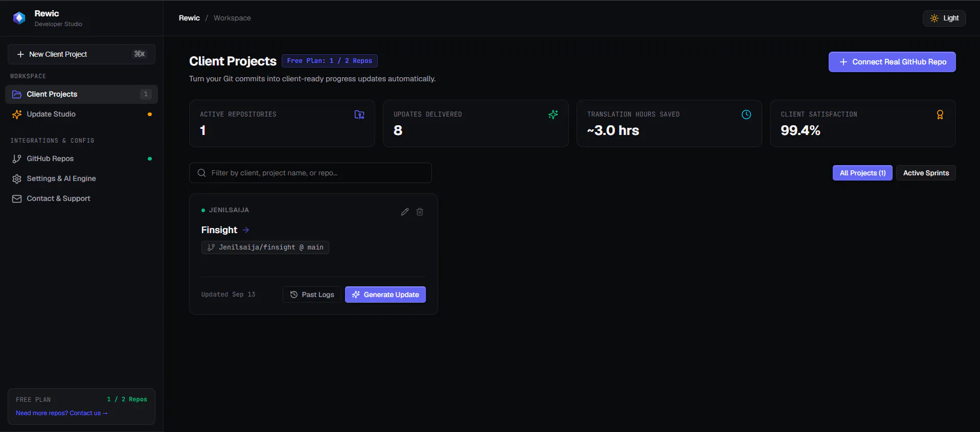Click the pencil edit icon on Finsight card

point(405,212)
